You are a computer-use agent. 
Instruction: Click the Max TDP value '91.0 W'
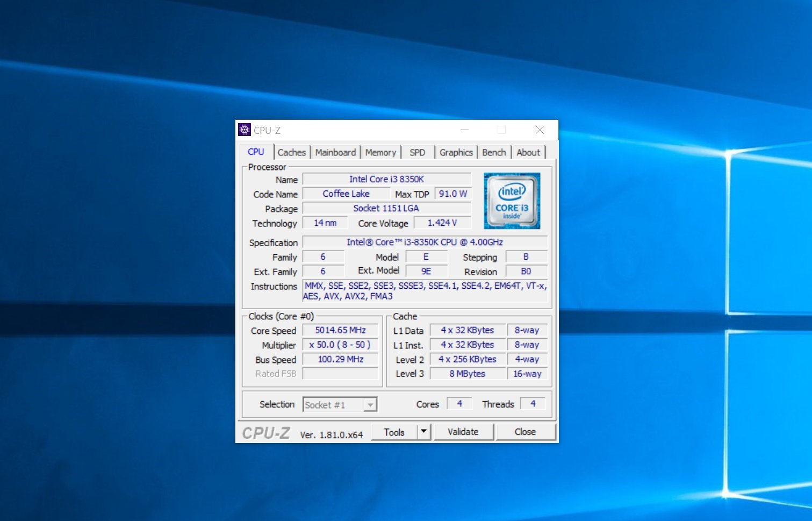click(x=453, y=194)
